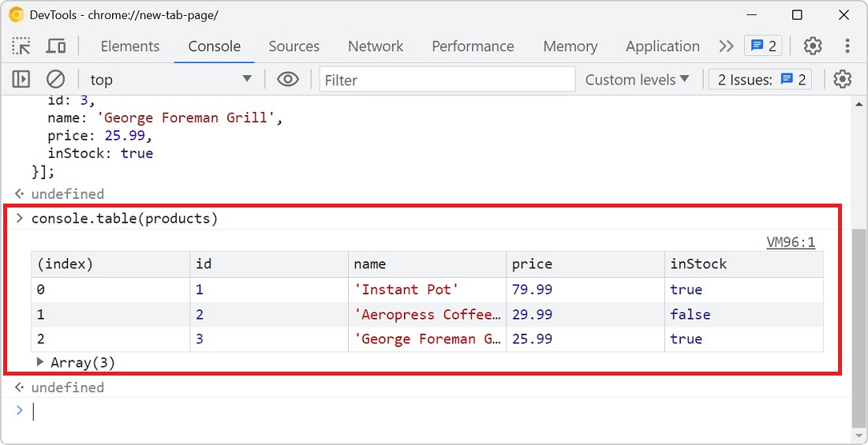Screen dimensions: 868x445
Task: Open console settings gear icon
Action: pos(843,80)
